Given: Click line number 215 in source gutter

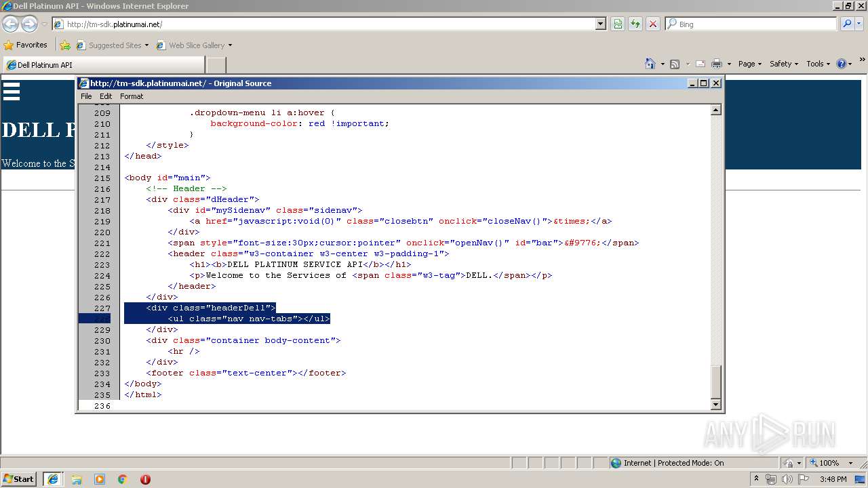Looking at the screenshot, I should 102,178.
